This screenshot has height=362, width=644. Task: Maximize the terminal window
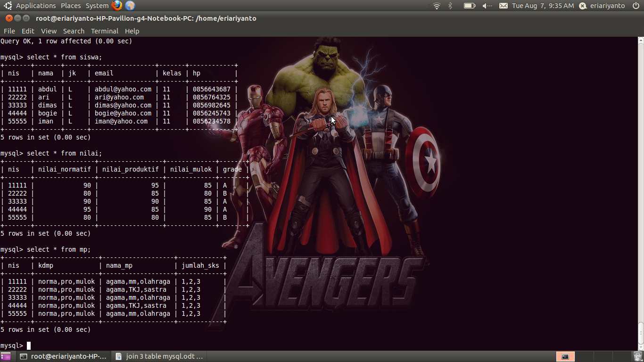coord(26,18)
